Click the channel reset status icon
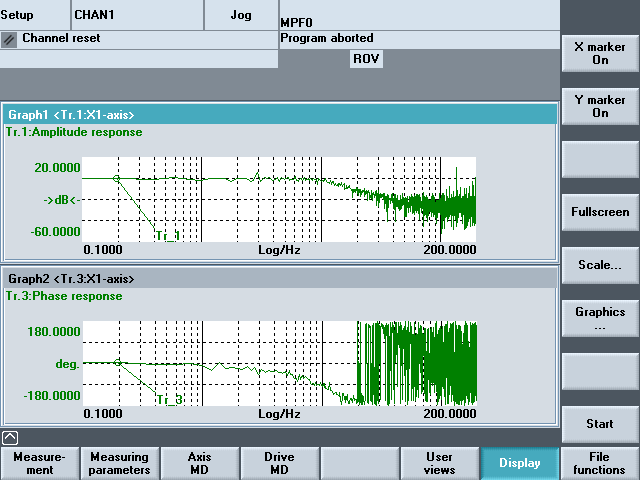Screen dimensions: 640x480 pos(9,40)
